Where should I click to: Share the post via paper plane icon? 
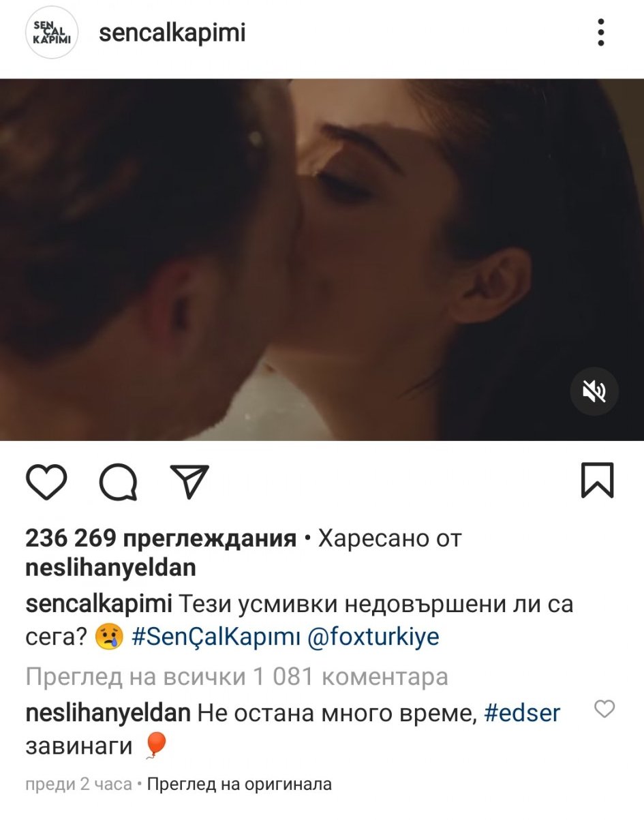coord(189,481)
